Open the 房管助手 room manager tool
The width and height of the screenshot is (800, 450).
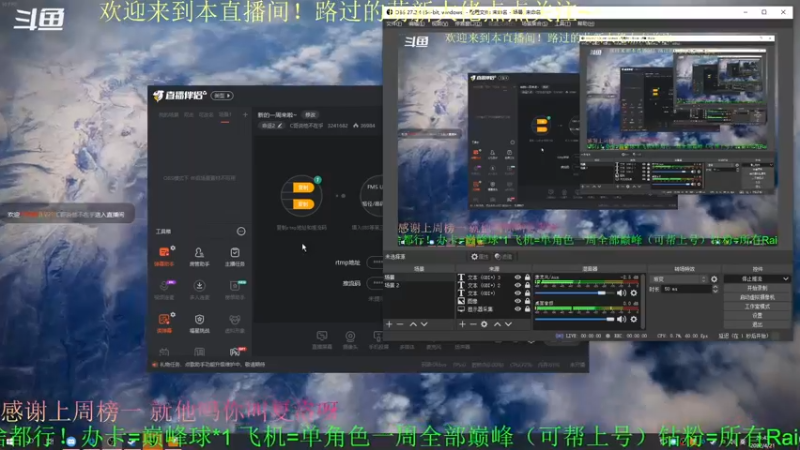199,256
